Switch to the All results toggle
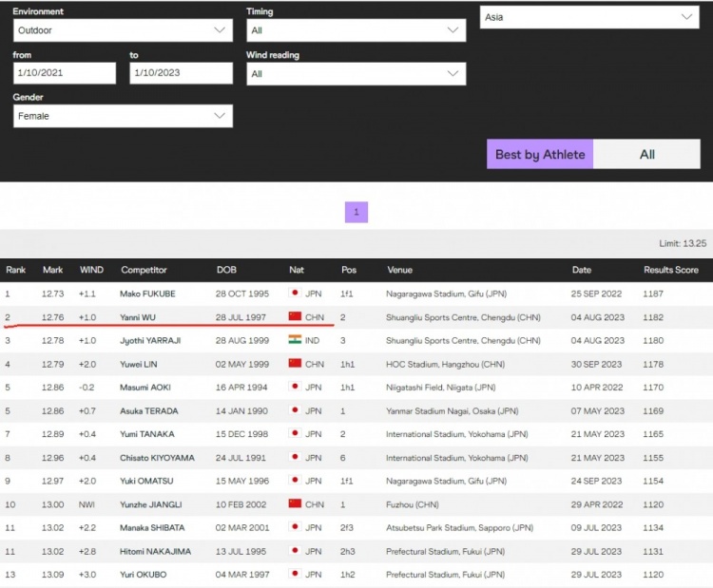Viewport: 713px width, 588px height. tap(646, 155)
